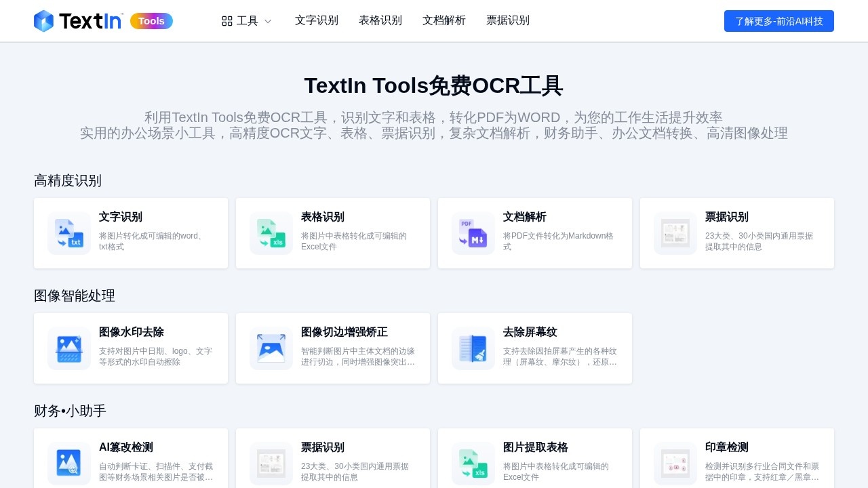Open the AI篡改检测 card title
Screen dimensions: 868x488
coord(126,447)
